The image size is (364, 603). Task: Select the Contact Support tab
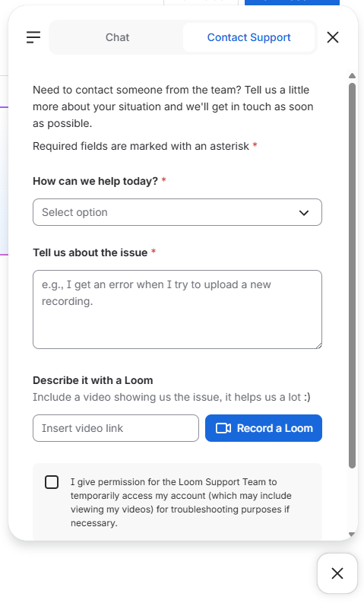pyautogui.click(x=248, y=37)
